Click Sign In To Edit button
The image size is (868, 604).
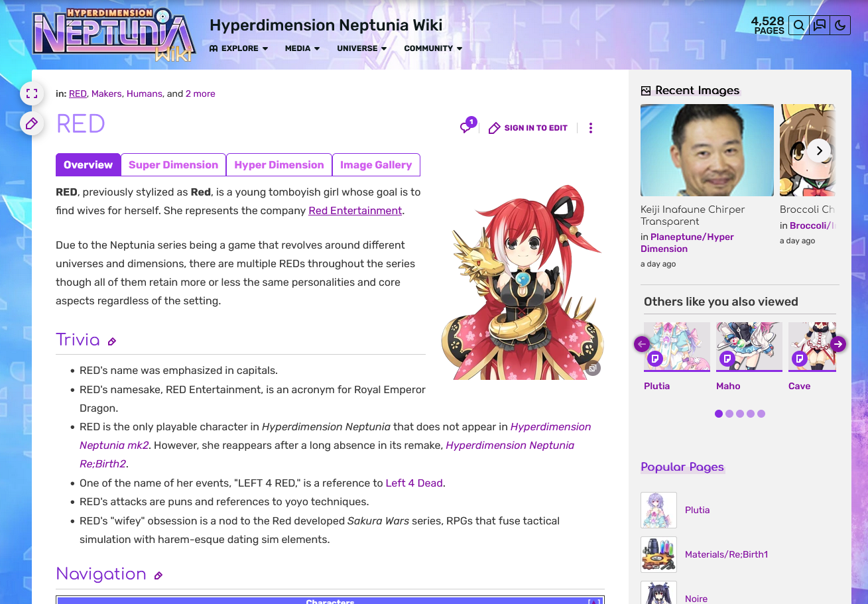(528, 128)
